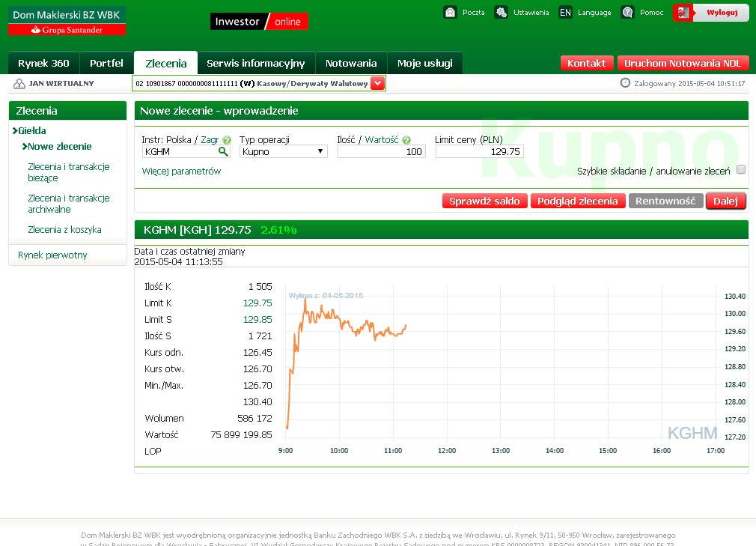The width and height of the screenshot is (756, 546).
Task: Open the Notowania tab
Action: point(351,63)
